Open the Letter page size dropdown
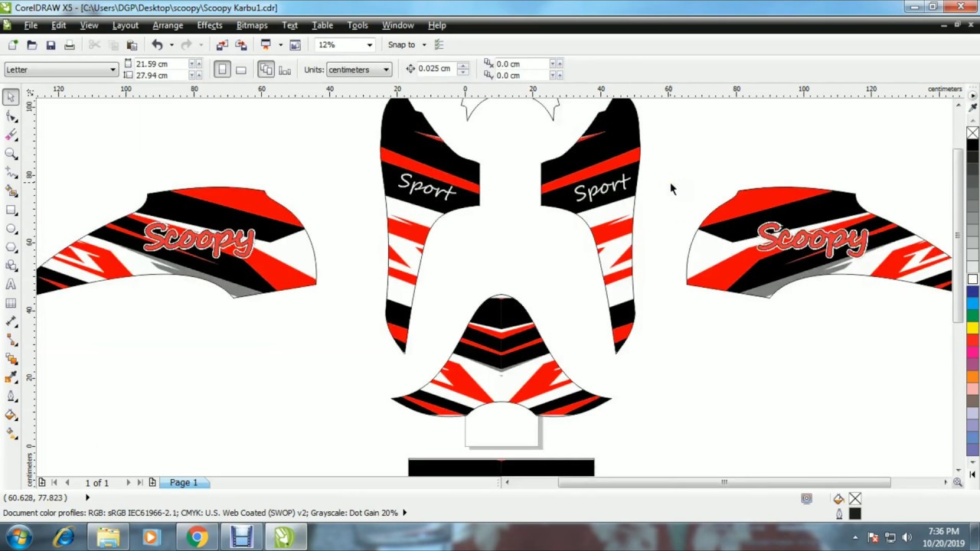The height and width of the screenshot is (551, 980). point(113,70)
